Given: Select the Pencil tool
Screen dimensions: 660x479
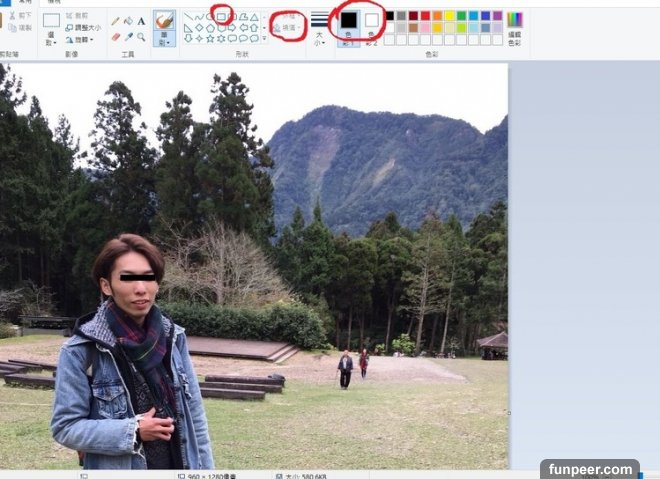Looking at the screenshot, I should pos(115,21).
